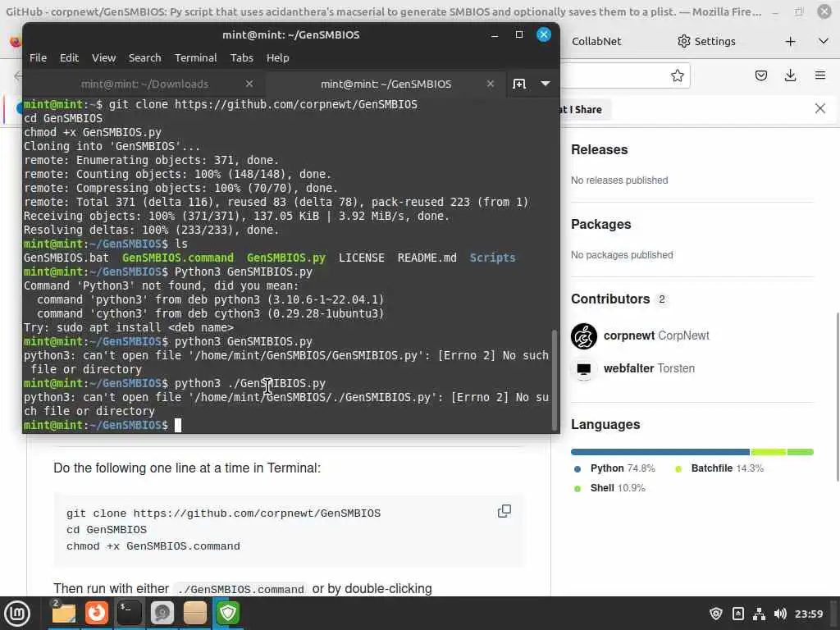Click the terminal vertical scrollbar
The image size is (840, 630).
pyautogui.click(x=555, y=378)
